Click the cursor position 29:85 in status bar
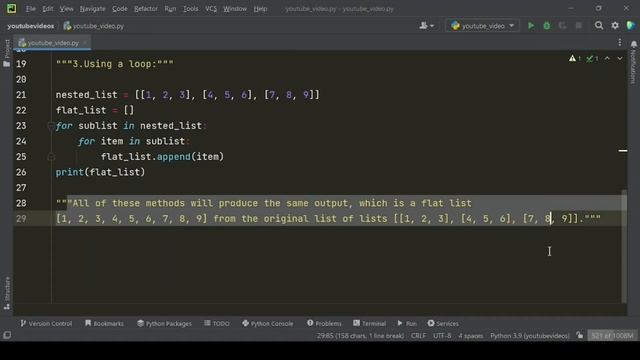Screen dimensions: 640x360 coord(360,336)
